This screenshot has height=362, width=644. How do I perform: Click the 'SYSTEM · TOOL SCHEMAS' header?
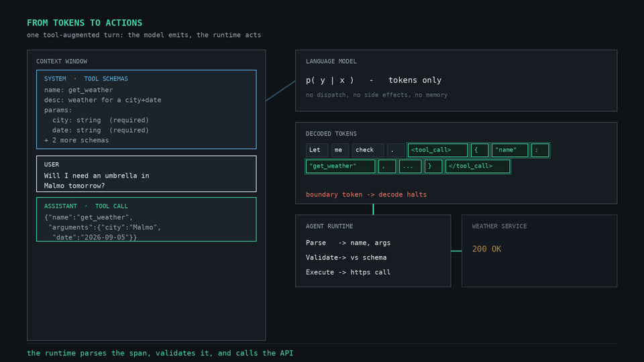coord(87,79)
